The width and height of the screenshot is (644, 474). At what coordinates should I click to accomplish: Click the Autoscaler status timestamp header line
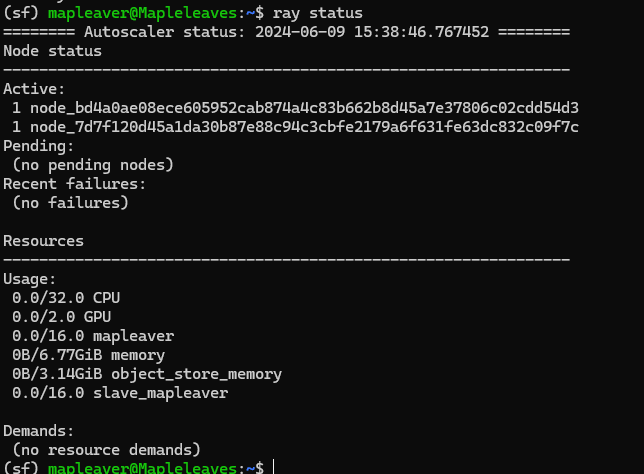[x=286, y=32]
